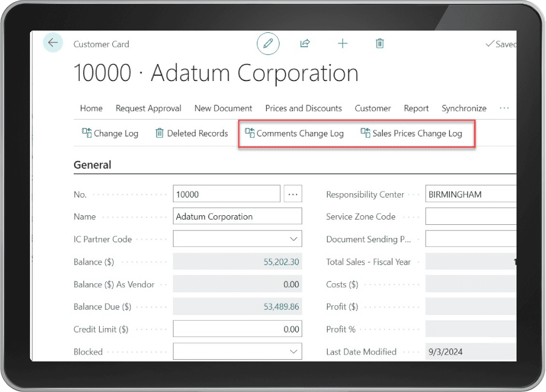546x392 pixels.
Task: Click the Service Zone Code field
Action: click(471, 216)
